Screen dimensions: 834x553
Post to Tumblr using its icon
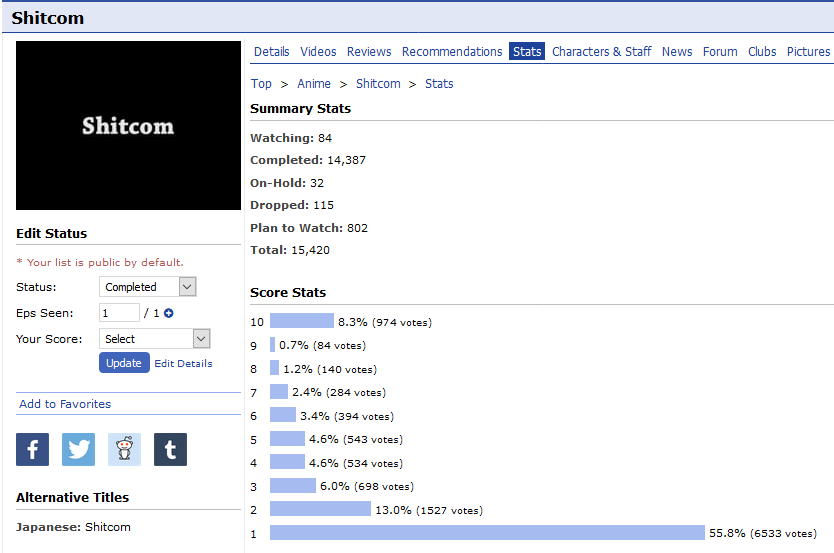point(170,450)
